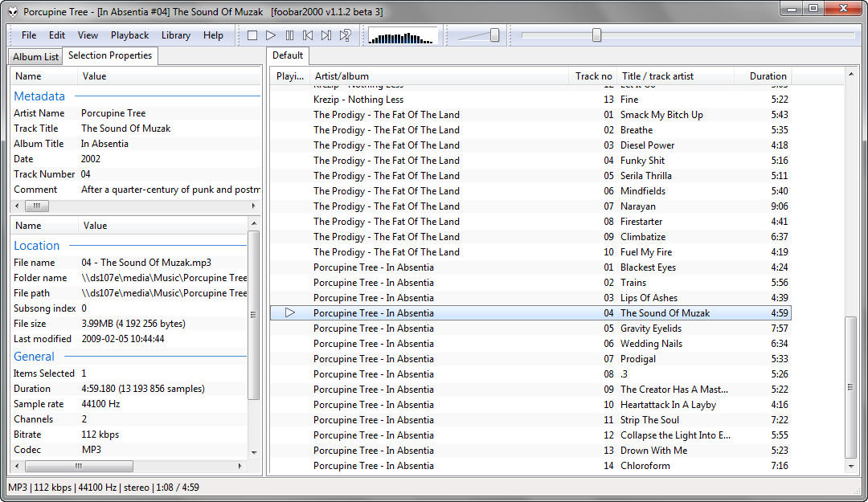Collapse the Metadata section header
The image size is (868, 502).
tap(39, 96)
